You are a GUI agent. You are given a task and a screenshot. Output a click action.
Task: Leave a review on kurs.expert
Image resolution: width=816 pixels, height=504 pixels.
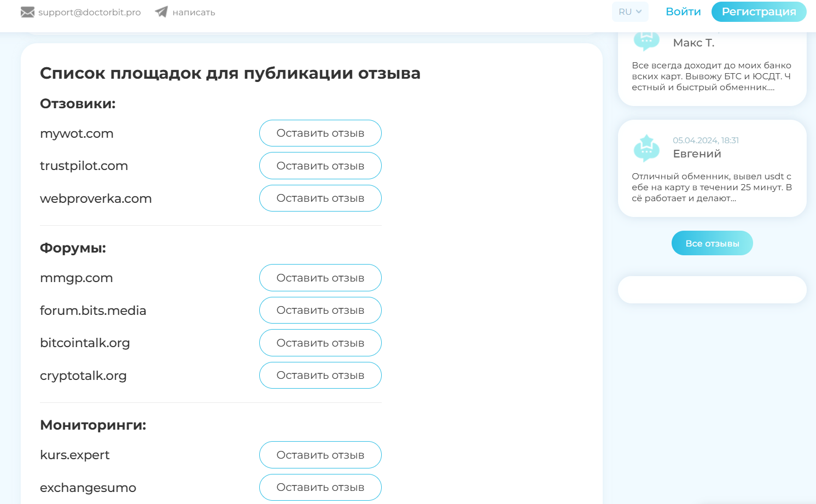click(320, 455)
